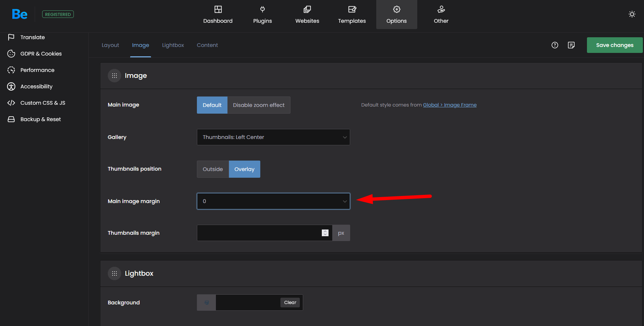Open GDPR & Cookies settings

tap(41, 54)
